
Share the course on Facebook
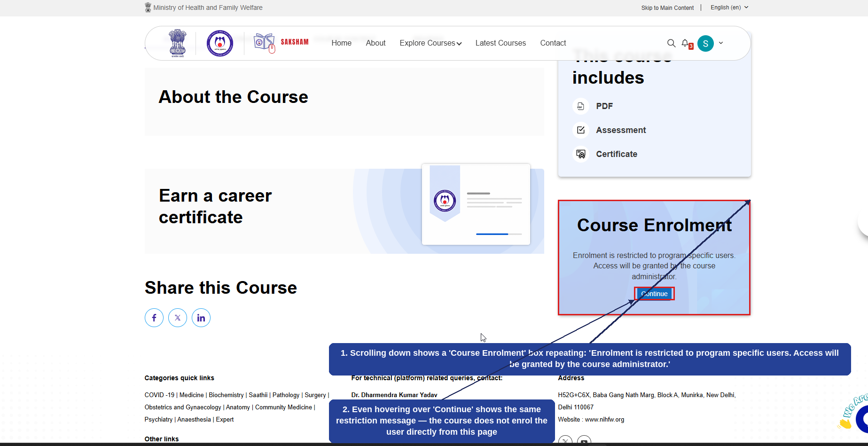point(154,318)
